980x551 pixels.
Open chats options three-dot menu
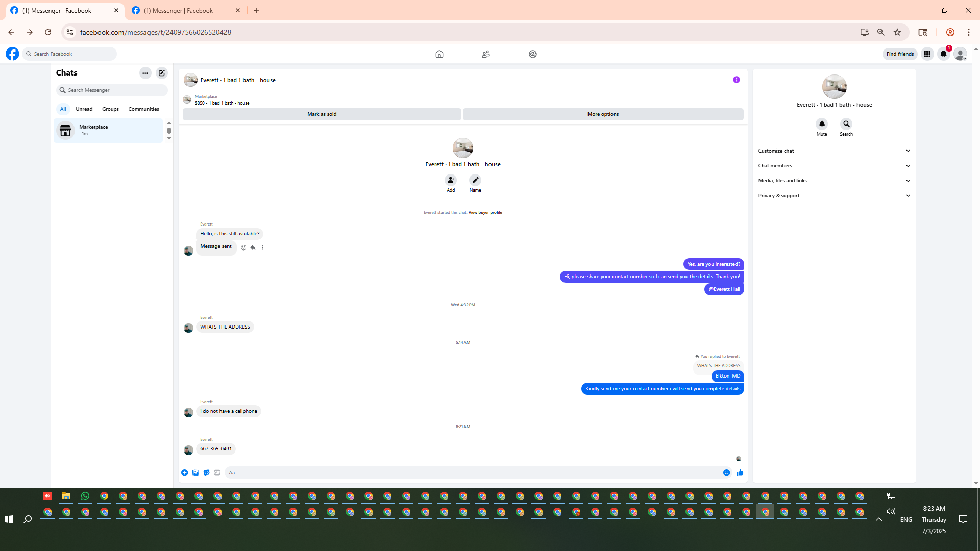(x=145, y=73)
